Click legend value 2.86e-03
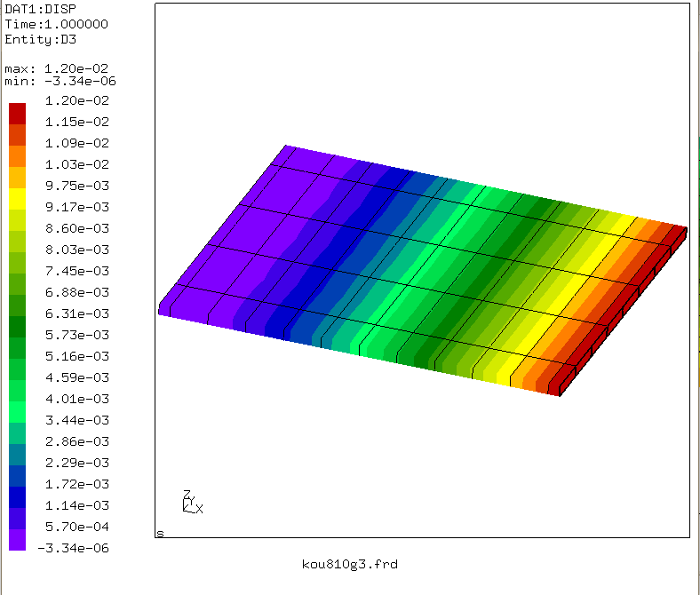The height and width of the screenshot is (595, 700). pos(77,441)
